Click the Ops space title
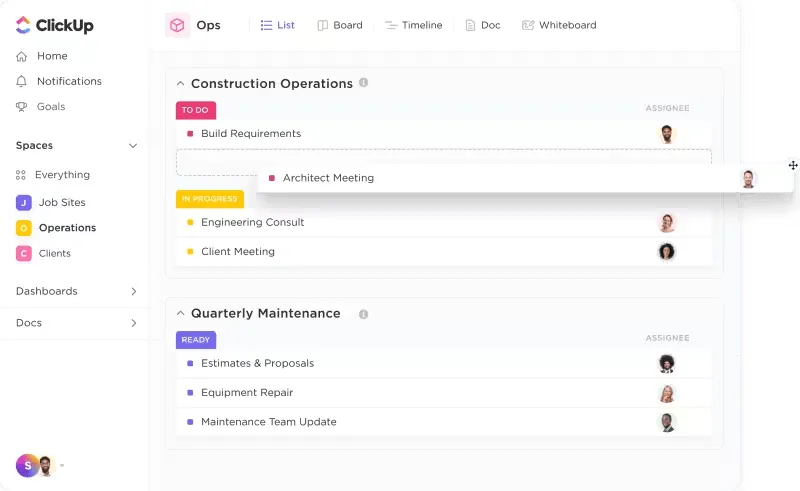The height and width of the screenshot is (491, 800). [208, 25]
